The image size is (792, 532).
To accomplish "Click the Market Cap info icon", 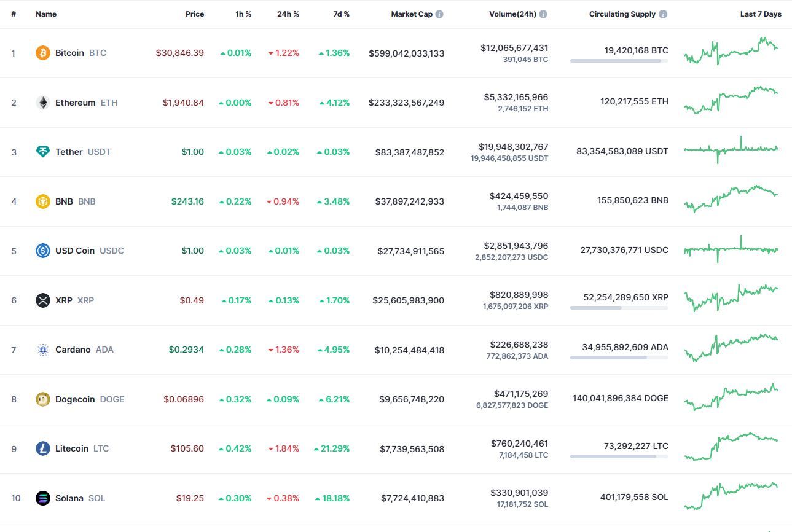I will click(439, 14).
